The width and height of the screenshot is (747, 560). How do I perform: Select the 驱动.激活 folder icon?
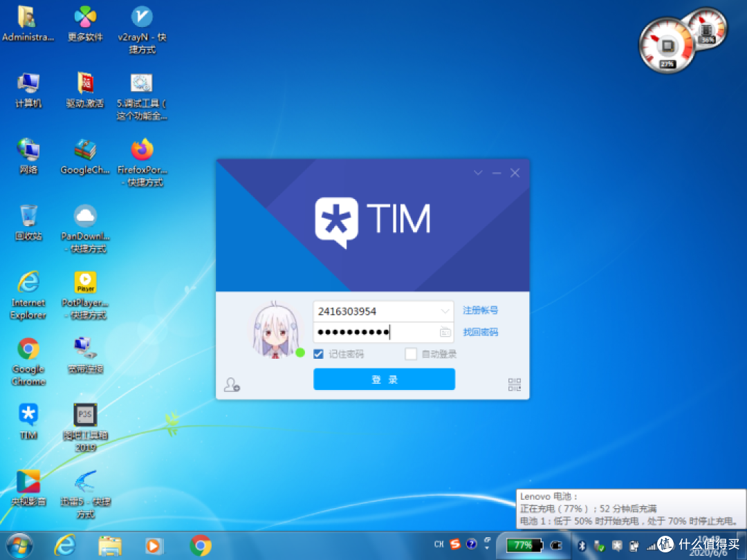[x=85, y=90]
